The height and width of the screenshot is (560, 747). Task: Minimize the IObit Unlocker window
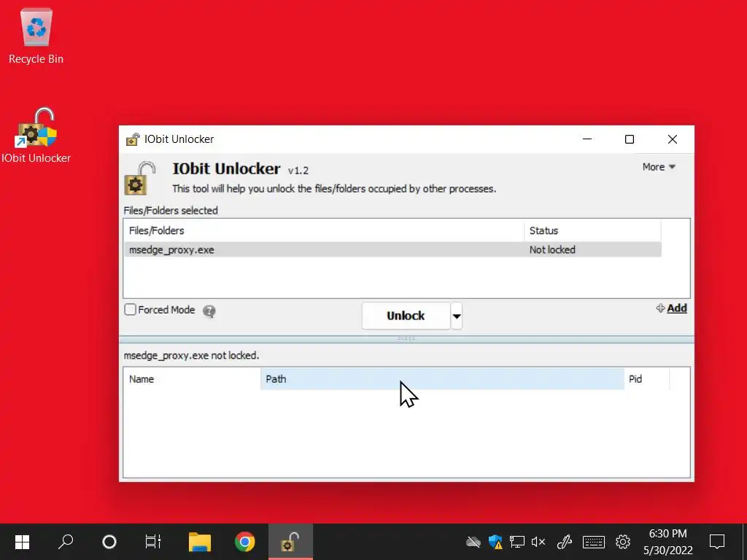point(587,139)
